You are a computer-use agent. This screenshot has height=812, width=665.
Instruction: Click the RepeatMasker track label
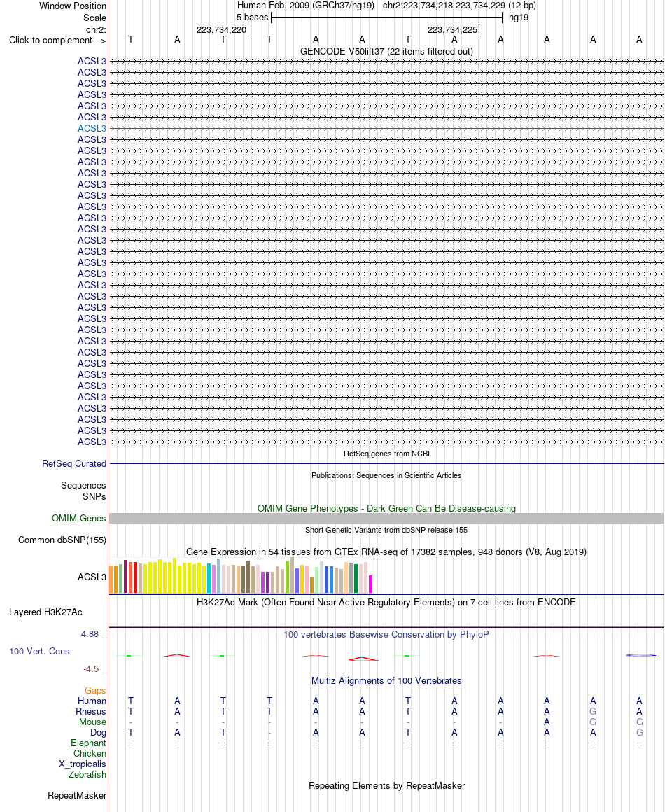(77, 795)
